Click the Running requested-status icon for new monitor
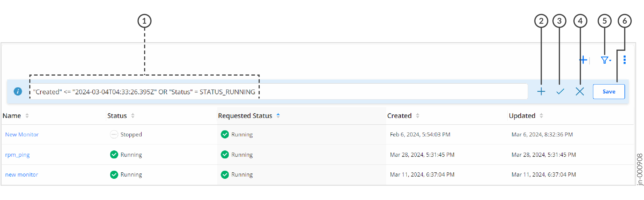644x200 pixels. click(x=225, y=174)
